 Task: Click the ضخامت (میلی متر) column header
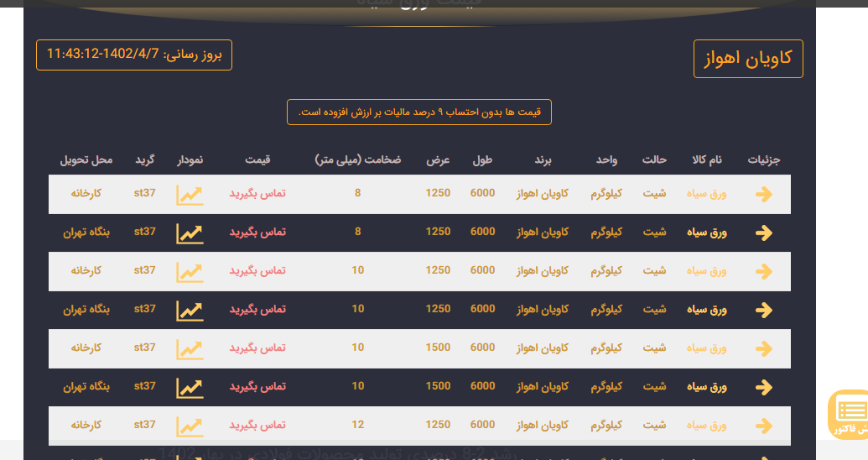[358, 160]
